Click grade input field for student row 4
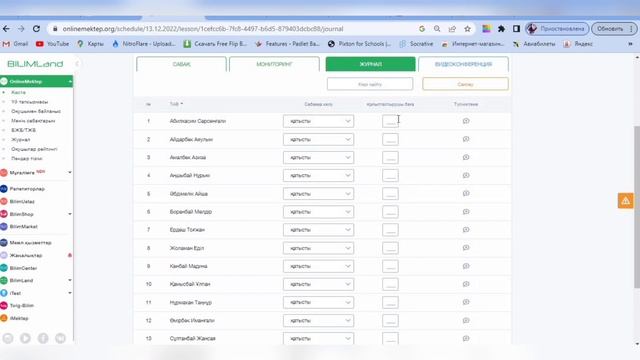640x360 pixels. (390, 176)
